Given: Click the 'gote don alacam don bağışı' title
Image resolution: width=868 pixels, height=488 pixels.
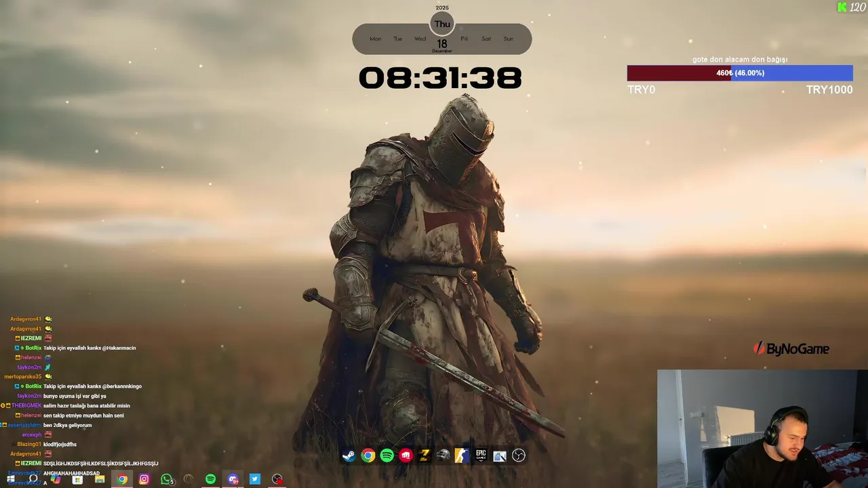Looking at the screenshot, I should pyautogui.click(x=740, y=60).
